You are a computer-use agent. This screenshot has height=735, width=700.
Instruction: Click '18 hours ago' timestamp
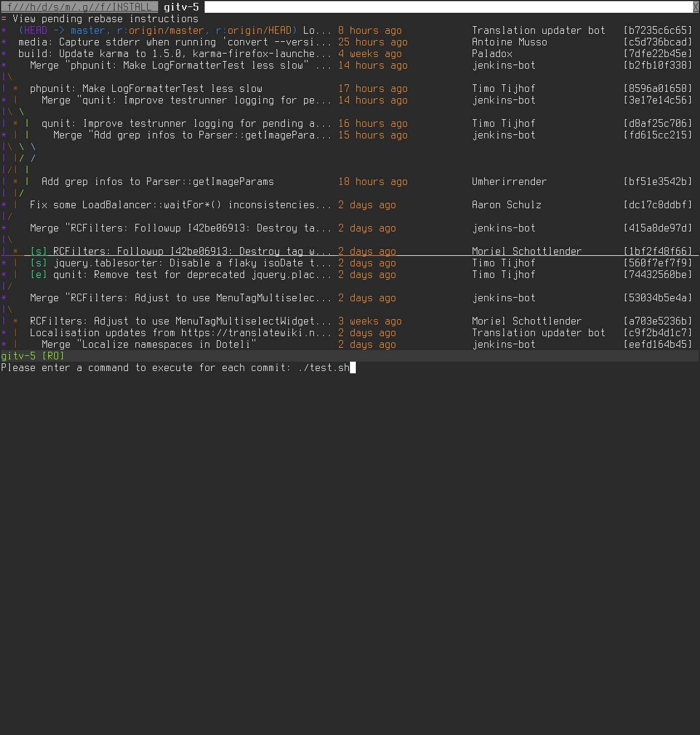click(x=373, y=181)
